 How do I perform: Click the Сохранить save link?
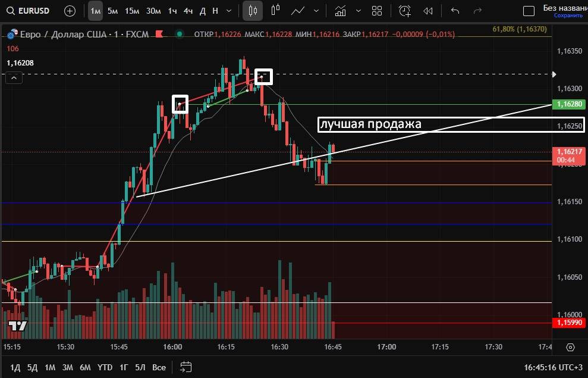coord(564,16)
